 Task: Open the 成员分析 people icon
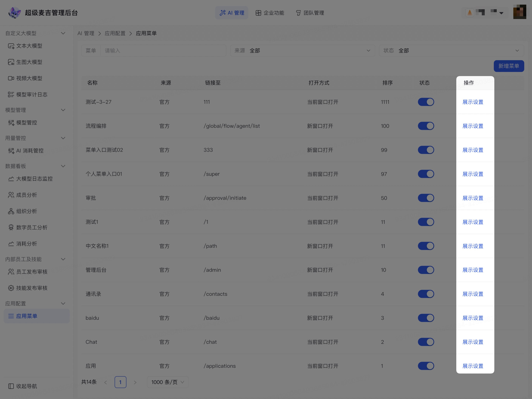point(11,195)
